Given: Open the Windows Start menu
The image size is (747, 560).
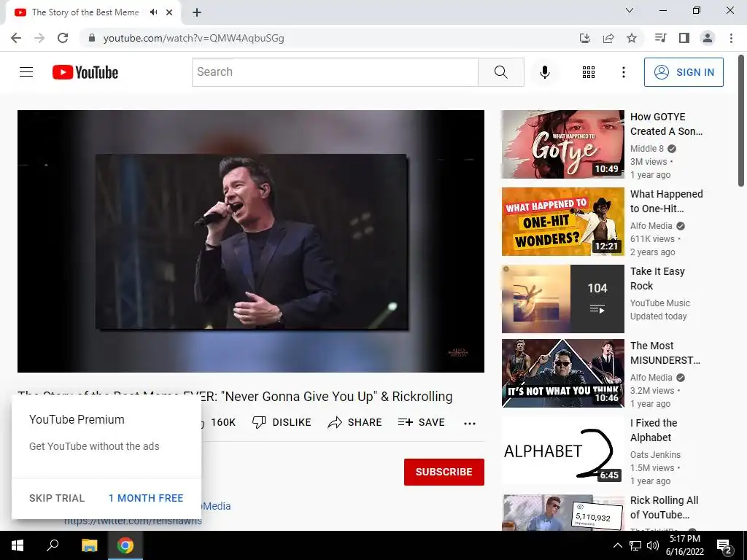Looking at the screenshot, I should [x=18, y=545].
